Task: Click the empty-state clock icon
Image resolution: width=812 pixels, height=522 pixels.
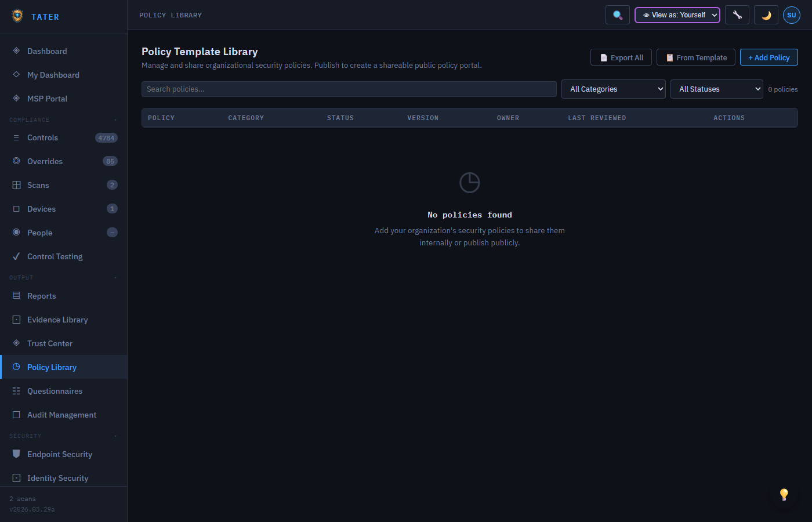Action: [470, 183]
